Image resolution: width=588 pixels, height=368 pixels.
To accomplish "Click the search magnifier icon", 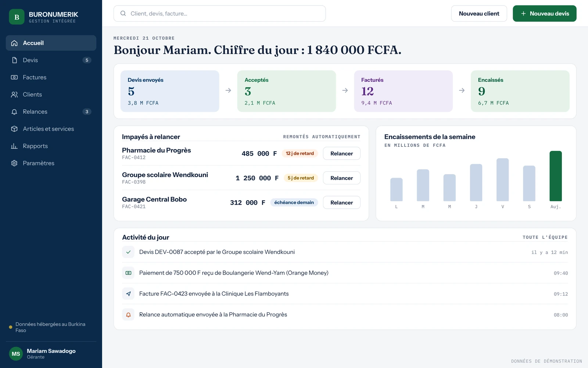I will click(x=123, y=14).
